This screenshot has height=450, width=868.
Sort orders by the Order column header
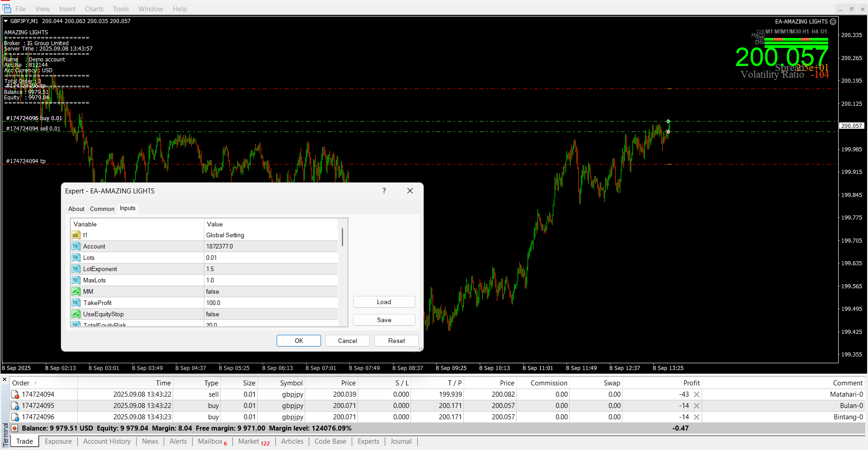[x=21, y=383]
